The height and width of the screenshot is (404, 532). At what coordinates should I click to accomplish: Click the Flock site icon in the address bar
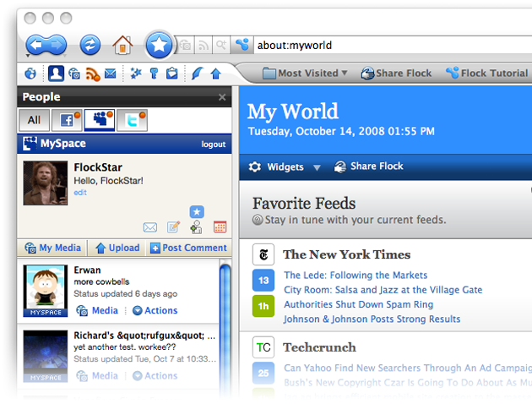242,45
